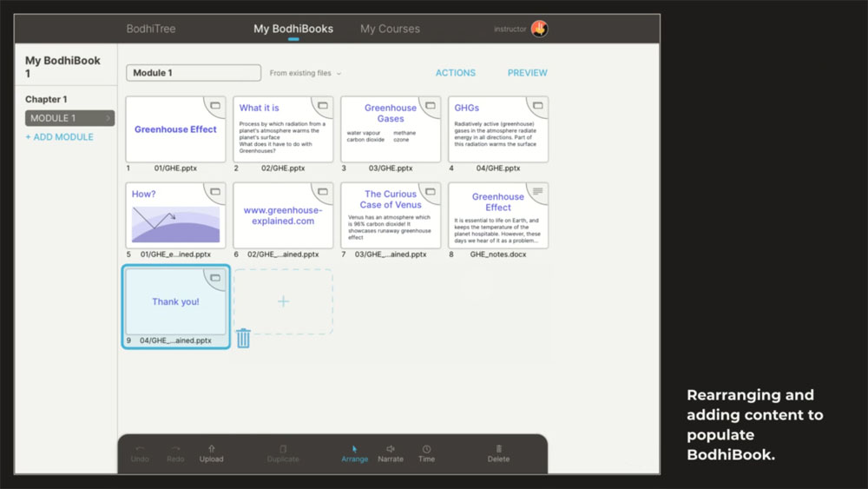Select Chapter 1 in sidebar
Screen dimensions: 868x489
point(46,99)
